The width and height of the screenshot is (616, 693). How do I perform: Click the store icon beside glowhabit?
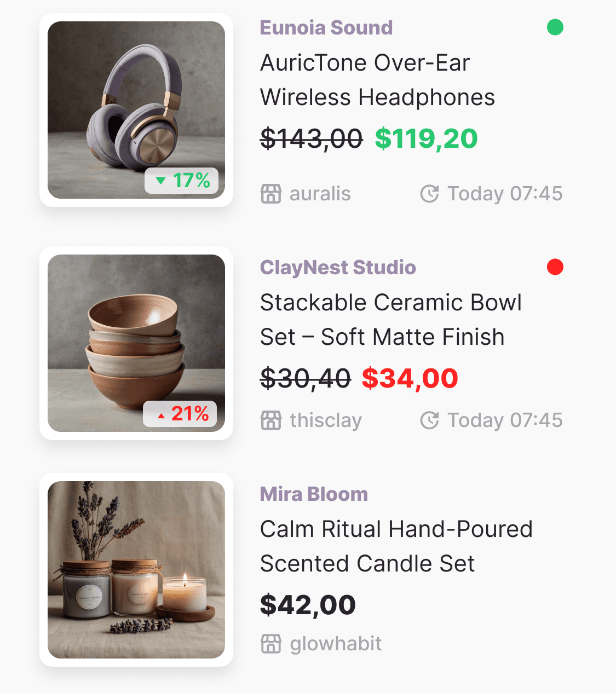(x=270, y=644)
